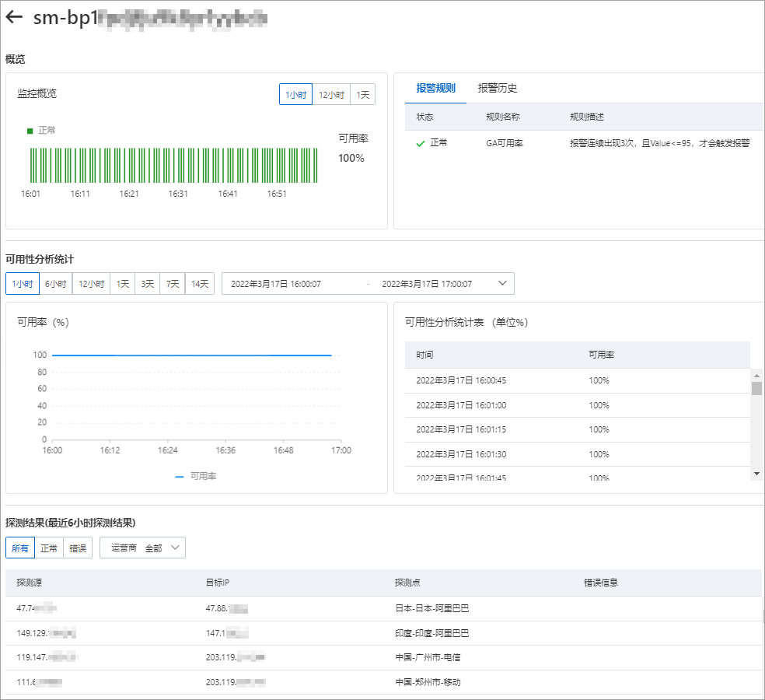Choose 6小时 availability range
Image resolution: width=765 pixels, height=700 pixels.
[x=55, y=284]
